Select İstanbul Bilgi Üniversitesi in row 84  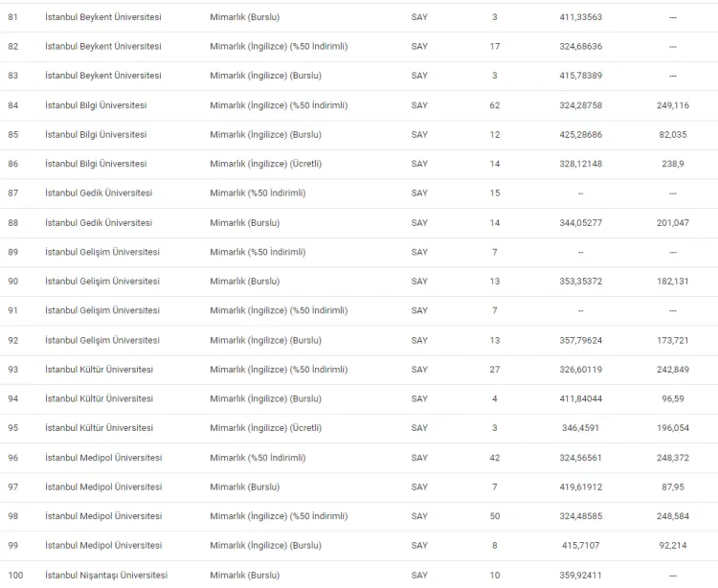coord(96,105)
